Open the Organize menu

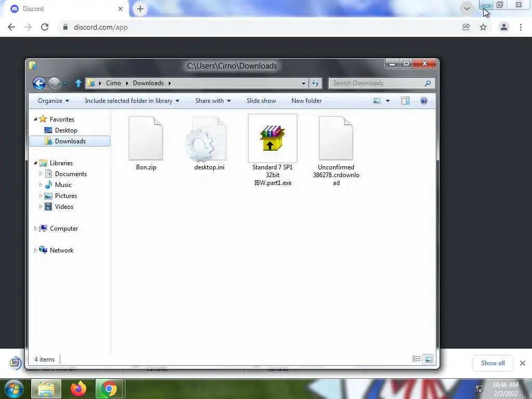tap(54, 101)
